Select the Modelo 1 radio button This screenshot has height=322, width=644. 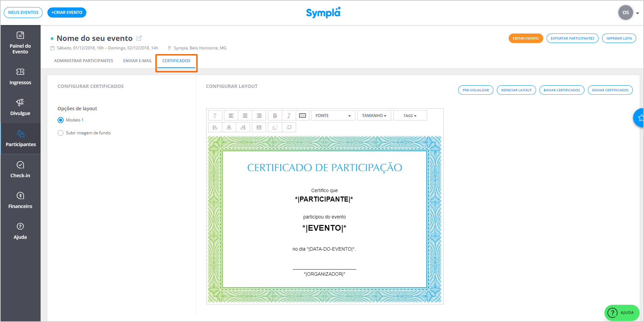point(61,120)
